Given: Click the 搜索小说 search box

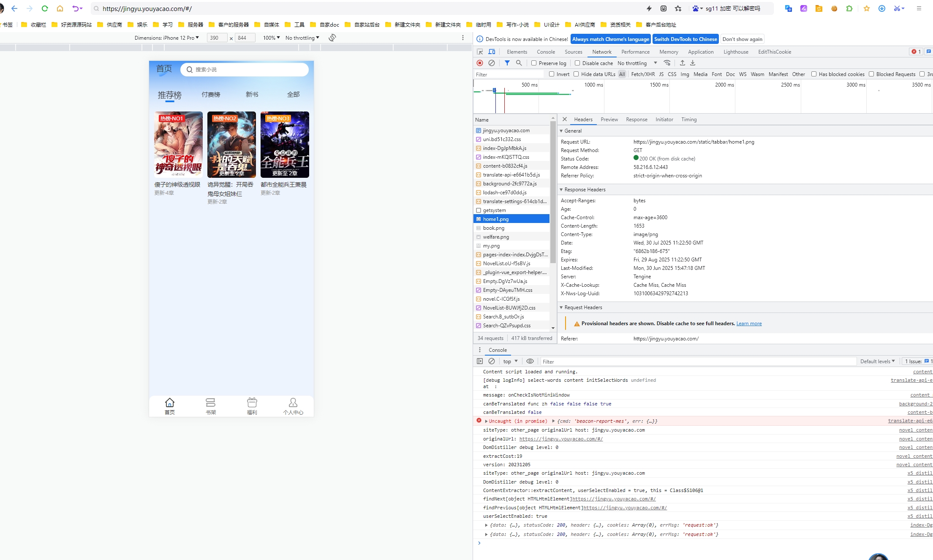Looking at the screenshot, I should (x=245, y=69).
